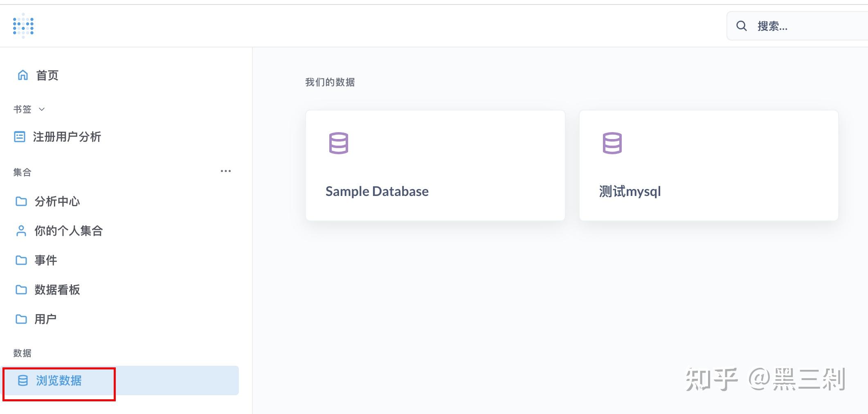Screen dimensions: 868x414
Task: Click the 测试mysql database icon
Action: 612,143
